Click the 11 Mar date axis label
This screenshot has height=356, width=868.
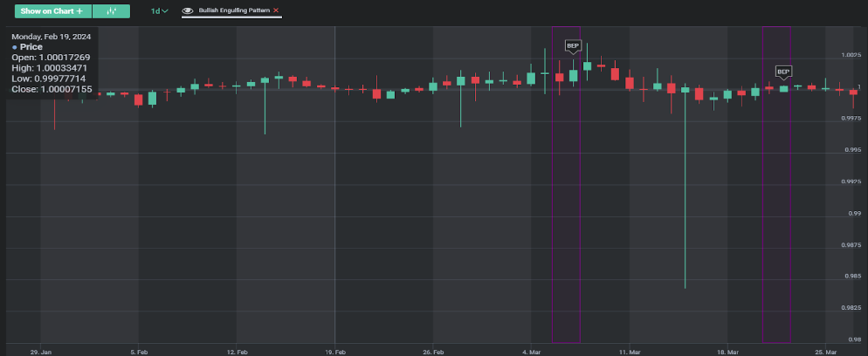click(x=630, y=352)
